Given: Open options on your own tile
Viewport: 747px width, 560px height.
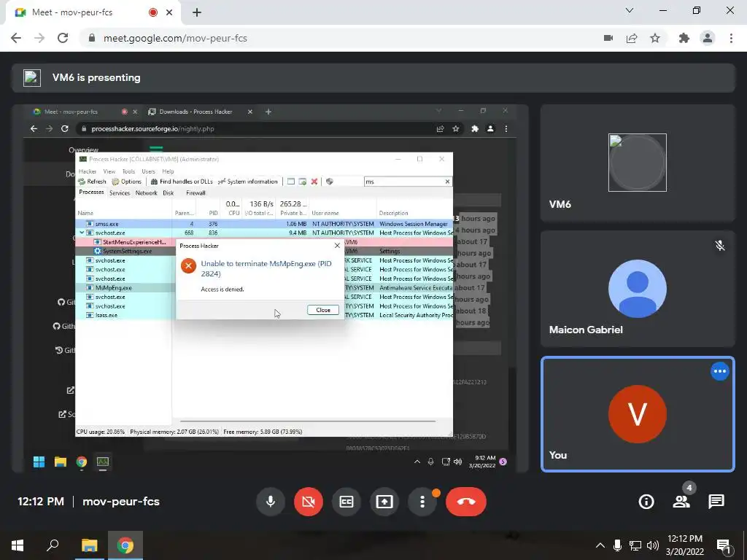Looking at the screenshot, I should [x=719, y=371].
